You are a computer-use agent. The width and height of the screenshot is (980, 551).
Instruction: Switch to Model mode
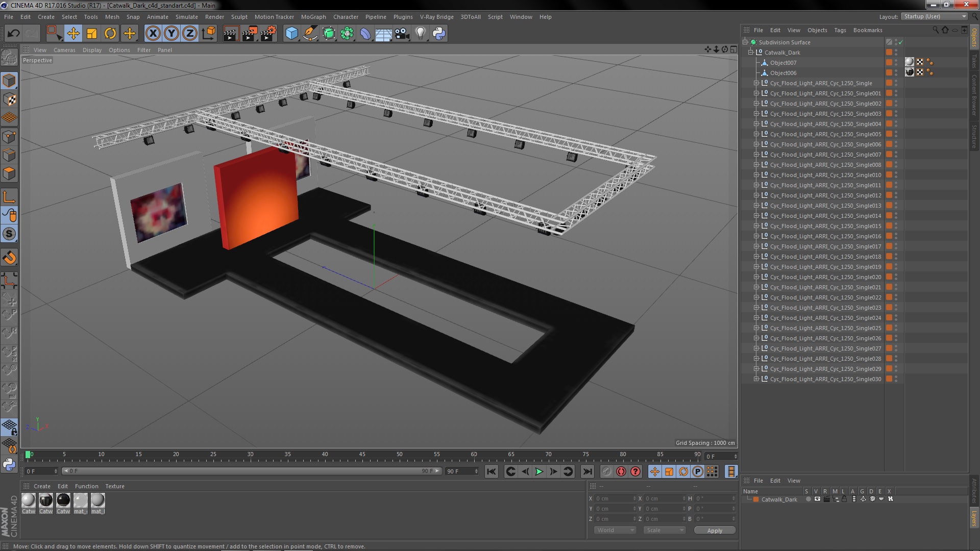click(x=9, y=81)
